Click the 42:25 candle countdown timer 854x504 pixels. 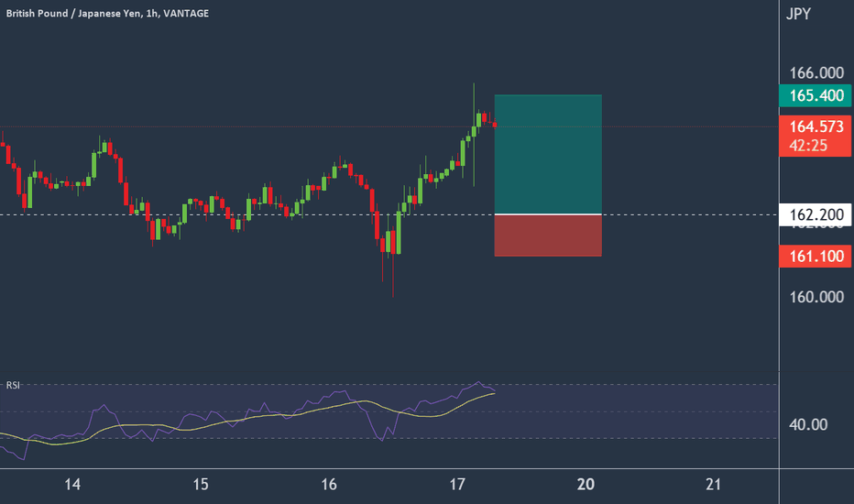click(808, 146)
